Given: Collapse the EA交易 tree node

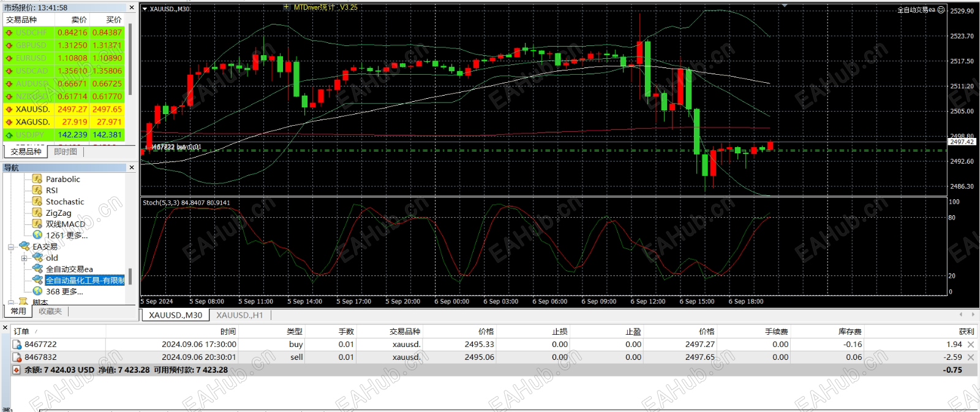Looking at the screenshot, I should 11,247.
